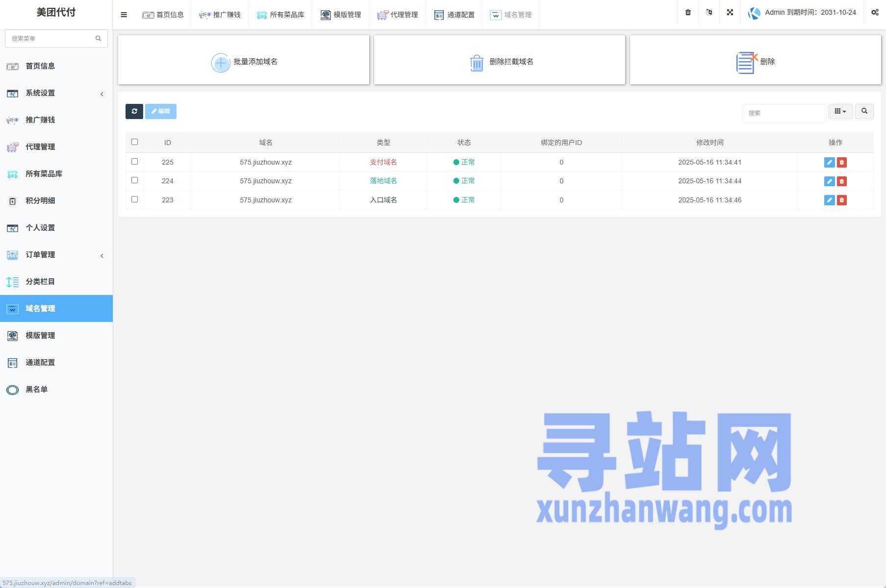Open the settings gears icon at top right
886x588 pixels.
click(x=875, y=12)
